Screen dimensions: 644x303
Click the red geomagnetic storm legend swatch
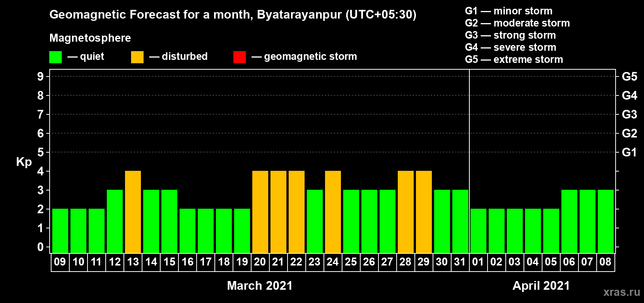tap(239, 57)
